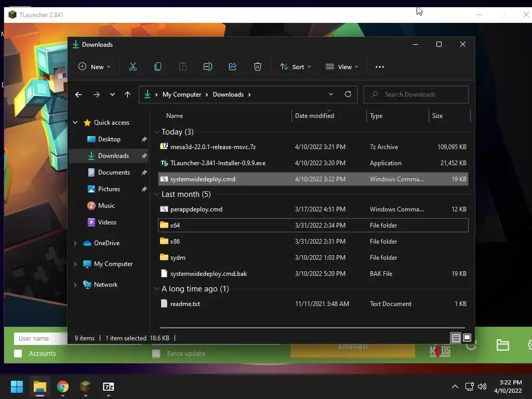
Task: Expand address bar history dropdown
Action: click(331, 94)
